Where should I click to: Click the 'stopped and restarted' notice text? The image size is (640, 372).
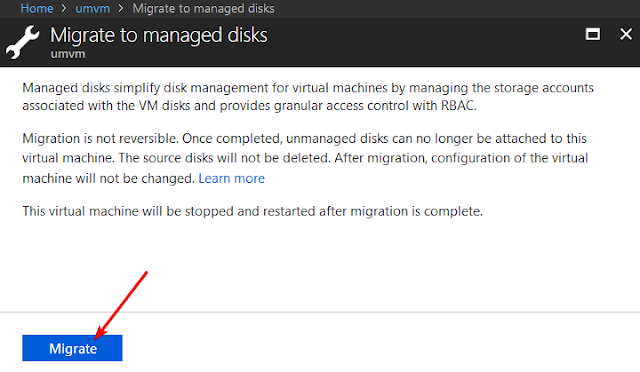(252, 212)
